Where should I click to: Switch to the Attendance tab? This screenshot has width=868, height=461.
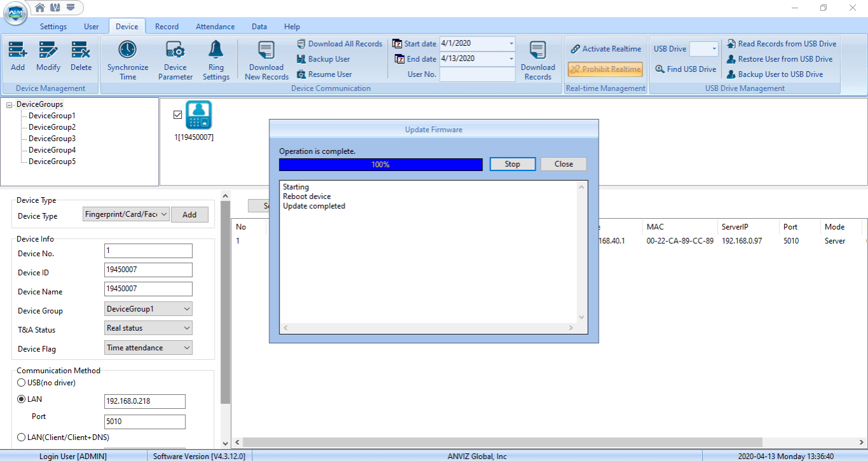pyautogui.click(x=215, y=27)
